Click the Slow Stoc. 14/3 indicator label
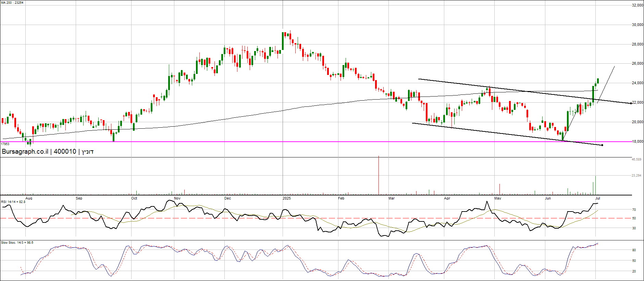Viewport: 644px width, 281px height. pos(17,243)
